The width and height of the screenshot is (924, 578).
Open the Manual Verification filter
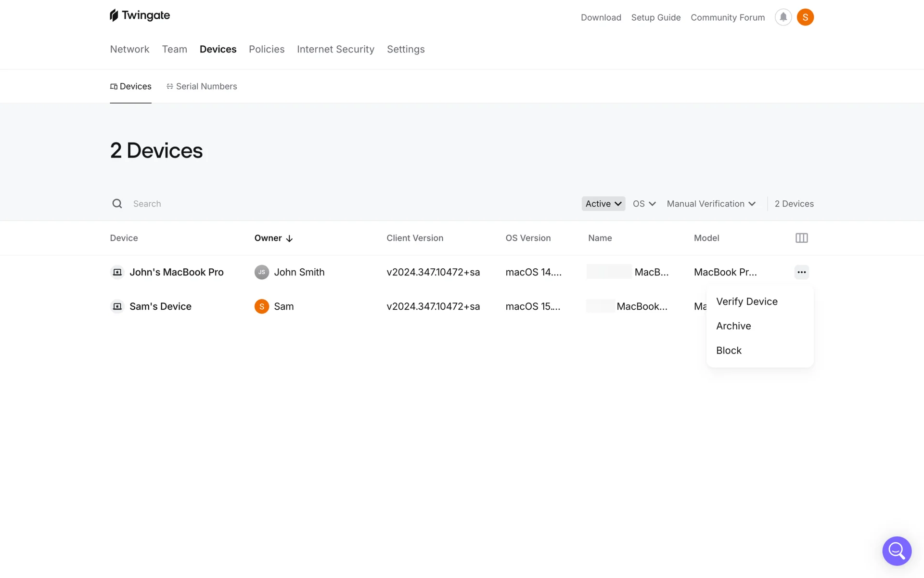click(711, 204)
